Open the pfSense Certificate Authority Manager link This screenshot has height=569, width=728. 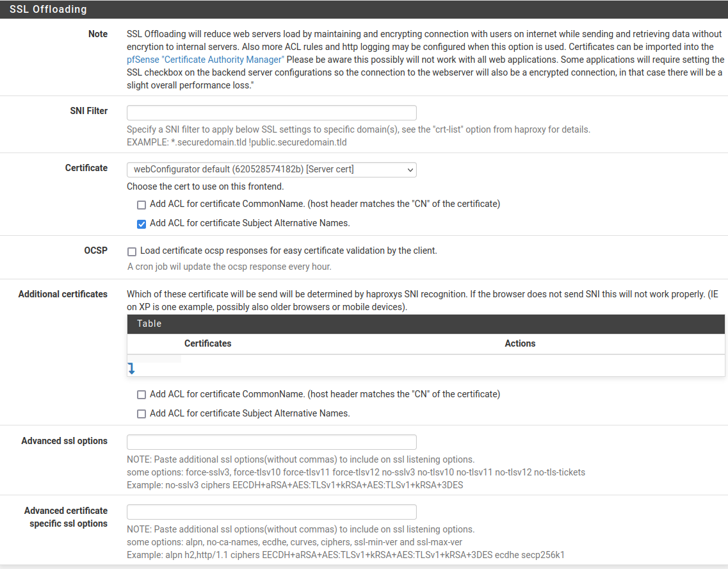[205, 59]
